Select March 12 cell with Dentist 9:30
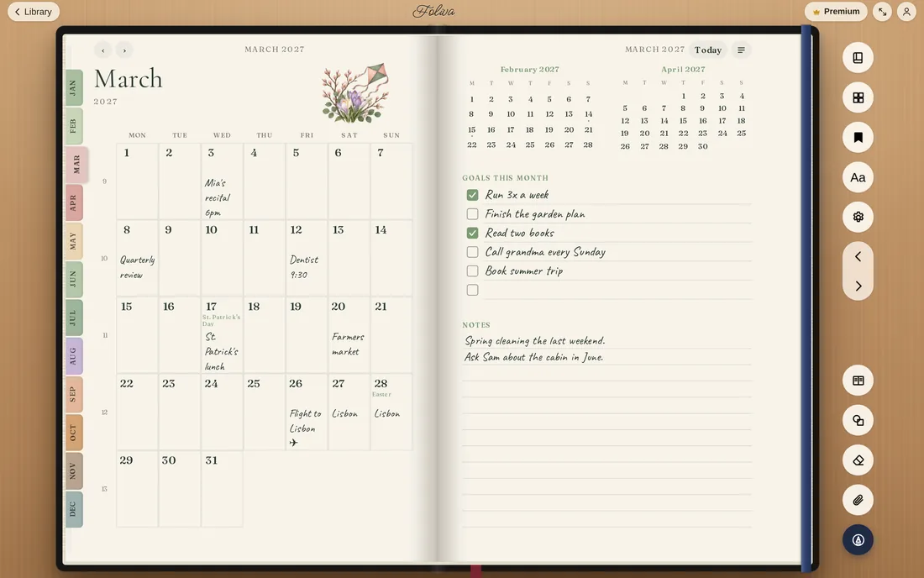The height and width of the screenshot is (578, 924). point(307,258)
